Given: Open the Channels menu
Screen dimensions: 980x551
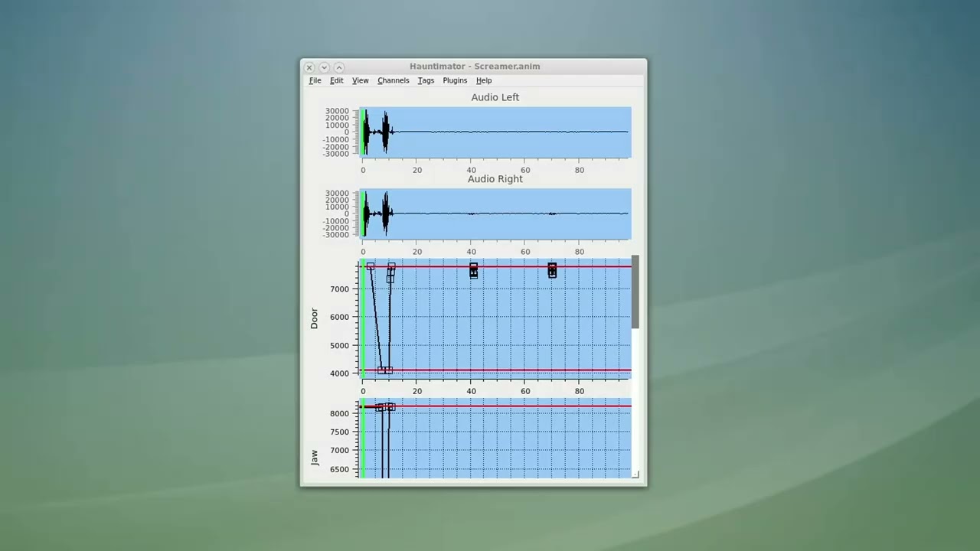Looking at the screenshot, I should coord(393,80).
